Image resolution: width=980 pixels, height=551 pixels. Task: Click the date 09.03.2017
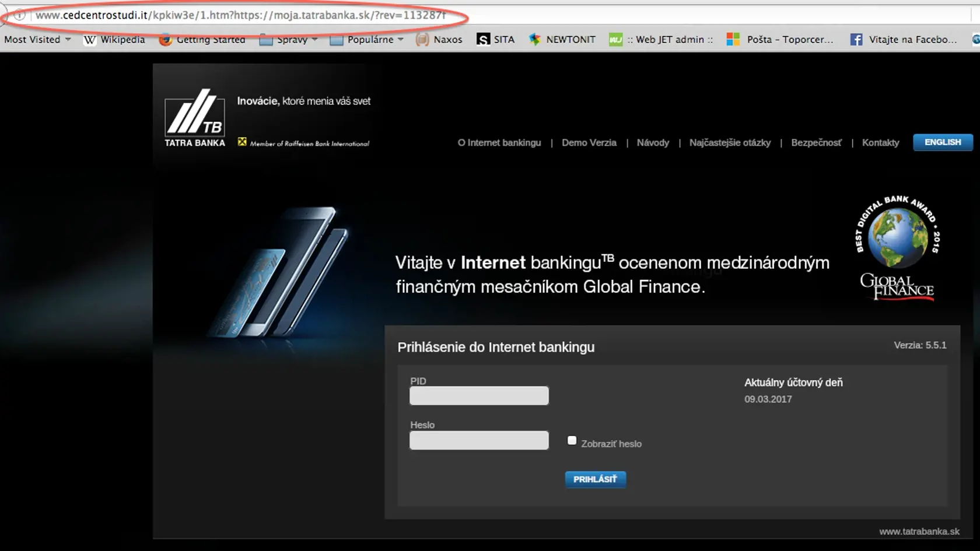coord(768,399)
